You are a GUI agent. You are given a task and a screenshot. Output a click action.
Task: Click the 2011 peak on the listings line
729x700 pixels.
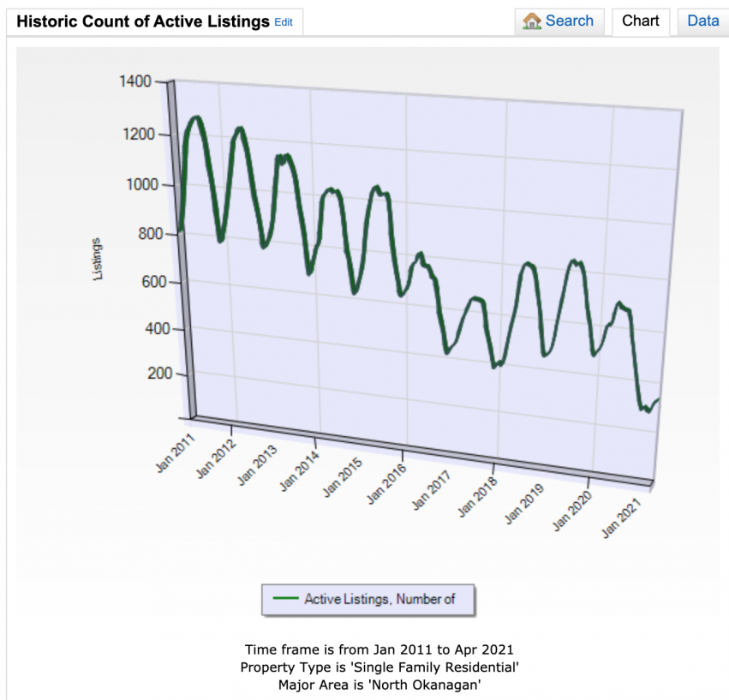click(197, 118)
